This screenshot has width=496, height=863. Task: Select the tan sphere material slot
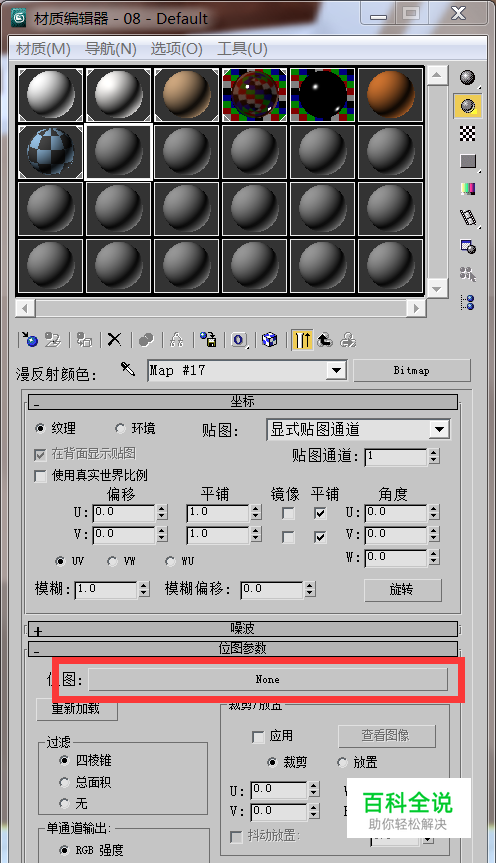(x=187, y=95)
